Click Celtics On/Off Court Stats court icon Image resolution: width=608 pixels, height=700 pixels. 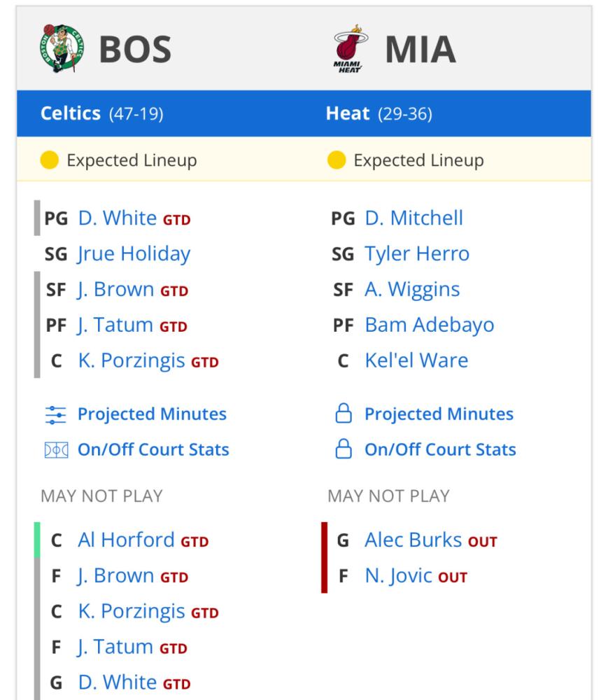(56, 450)
